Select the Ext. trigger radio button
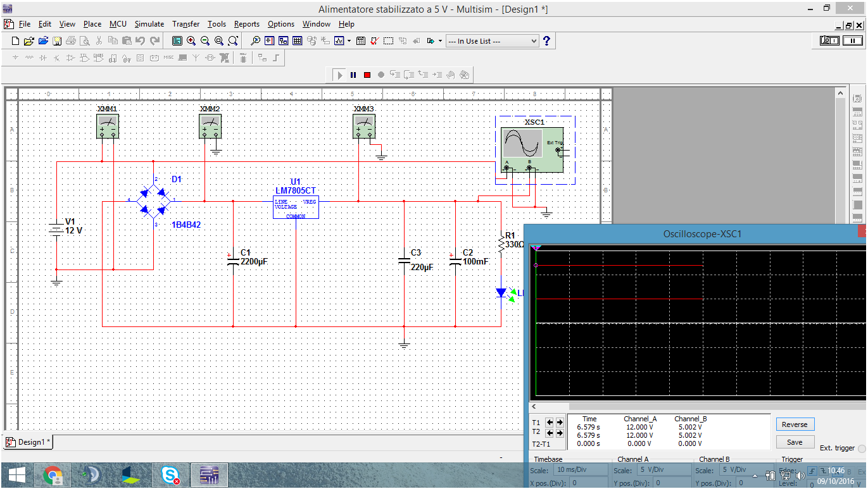Screen dimensions: 868x489 tap(862, 448)
